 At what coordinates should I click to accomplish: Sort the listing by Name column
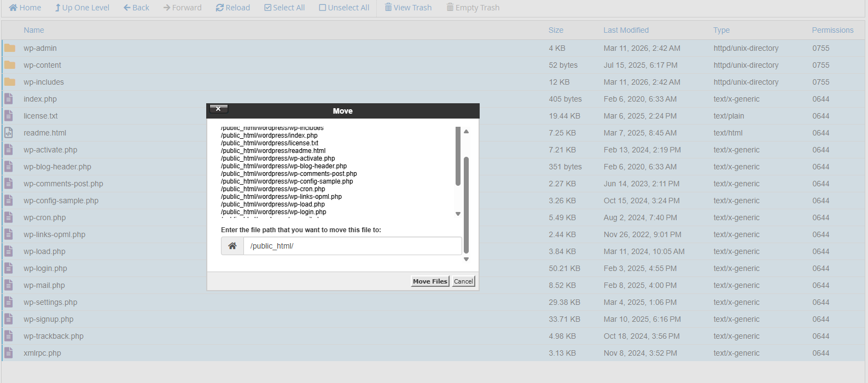(34, 30)
